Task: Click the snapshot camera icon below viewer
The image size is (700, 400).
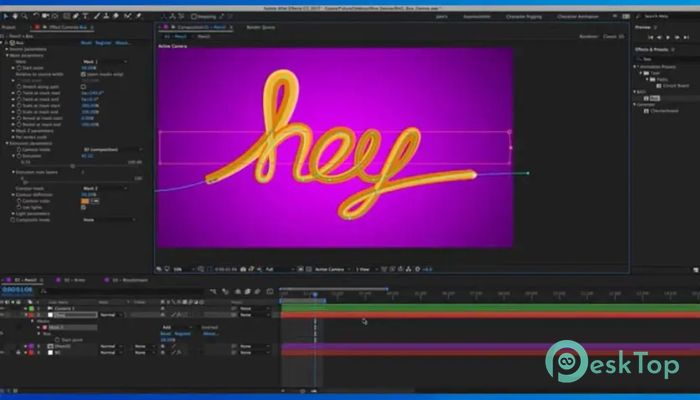Action: click(x=243, y=269)
